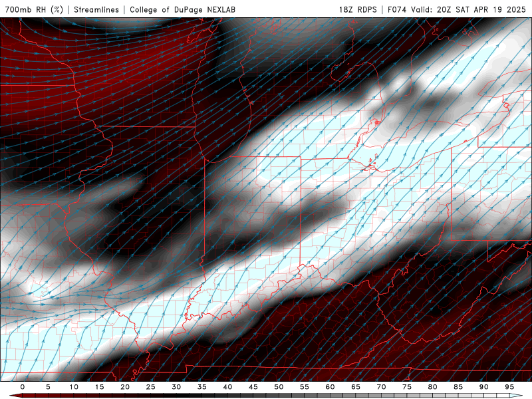Click the colorbar label "35"
This screenshot has height=399, width=532.
pos(201,387)
